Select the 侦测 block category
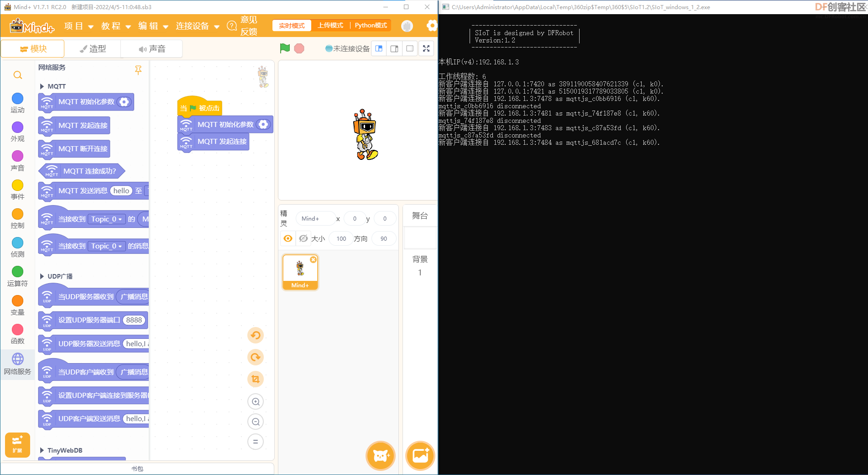This screenshot has height=475, width=868. (17, 248)
